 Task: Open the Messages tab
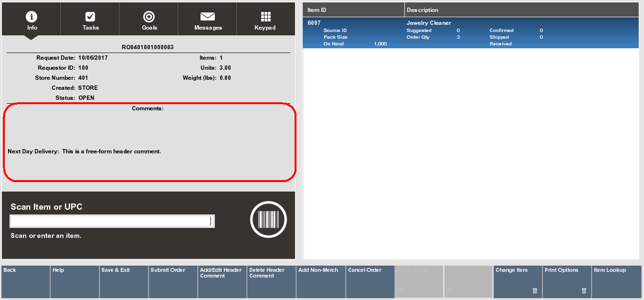(208, 19)
